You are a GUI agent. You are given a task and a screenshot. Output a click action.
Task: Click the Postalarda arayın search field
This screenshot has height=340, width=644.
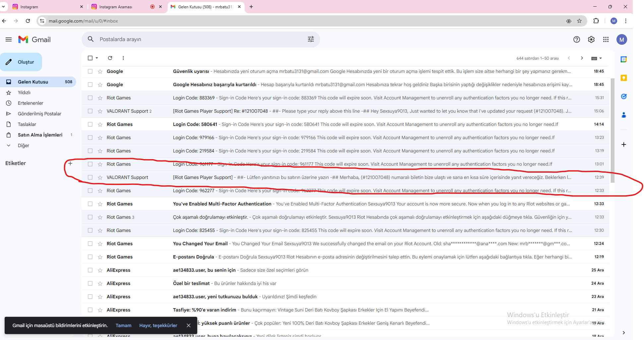click(201, 39)
